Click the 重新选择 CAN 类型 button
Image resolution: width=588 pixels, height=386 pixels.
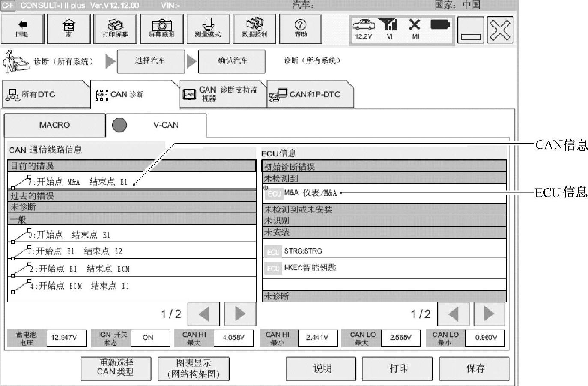tap(116, 368)
